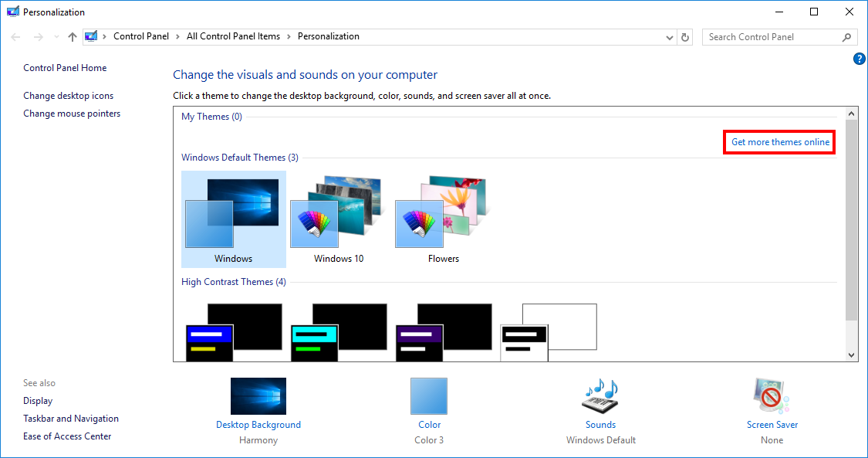Go to Control Panel Home
The image size is (868, 458).
pos(65,67)
